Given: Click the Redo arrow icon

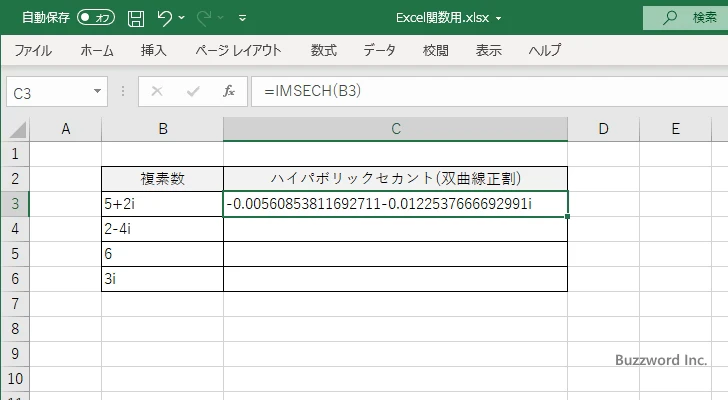Looking at the screenshot, I should click(x=204, y=18).
